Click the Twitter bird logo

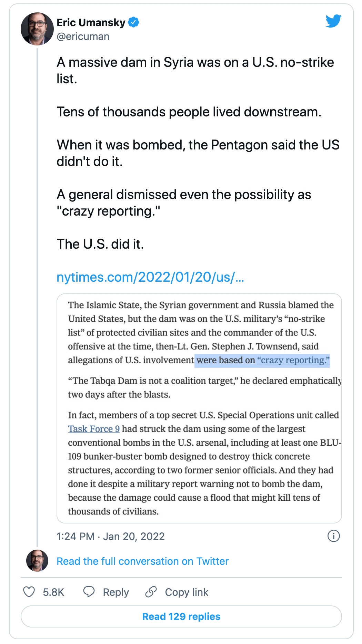[333, 21]
